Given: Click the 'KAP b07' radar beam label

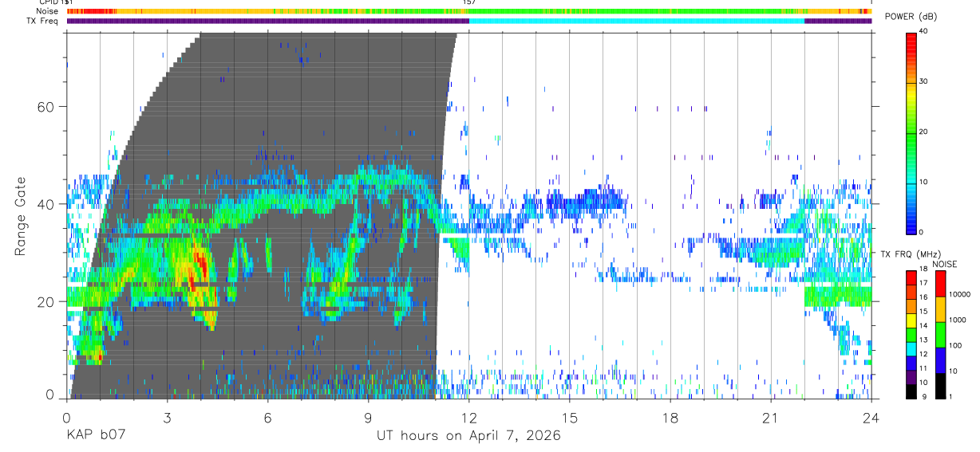Looking at the screenshot, I should 95,436.
